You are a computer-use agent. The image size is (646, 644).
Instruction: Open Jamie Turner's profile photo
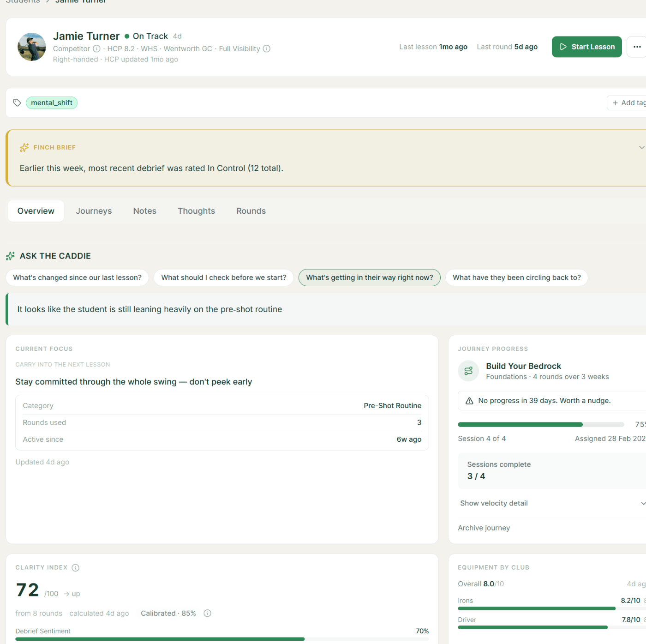pyautogui.click(x=32, y=47)
